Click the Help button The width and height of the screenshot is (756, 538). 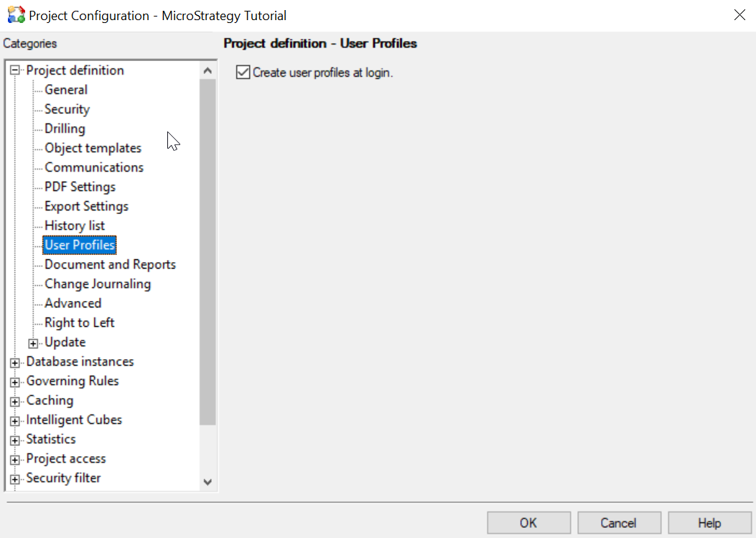coord(710,522)
